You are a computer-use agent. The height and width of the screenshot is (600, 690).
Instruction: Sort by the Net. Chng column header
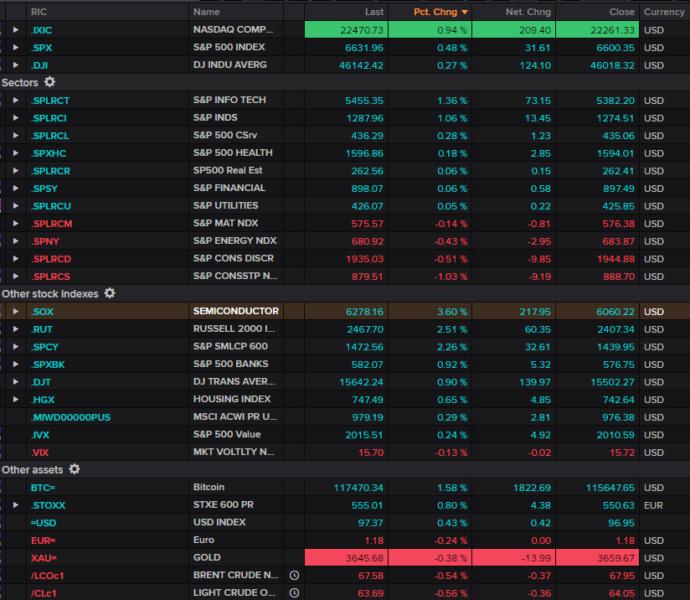pyautogui.click(x=528, y=12)
